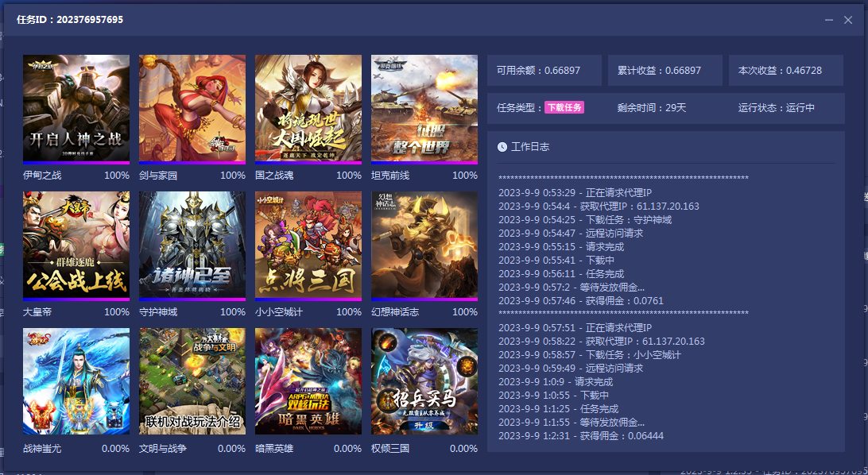Image resolution: width=868 pixels, height=475 pixels.
Task: Select the 权倾三国 game cover
Action: point(424,381)
